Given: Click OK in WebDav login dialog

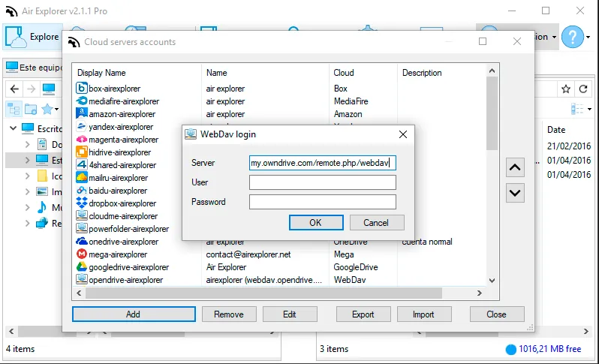Looking at the screenshot, I should (316, 223).
